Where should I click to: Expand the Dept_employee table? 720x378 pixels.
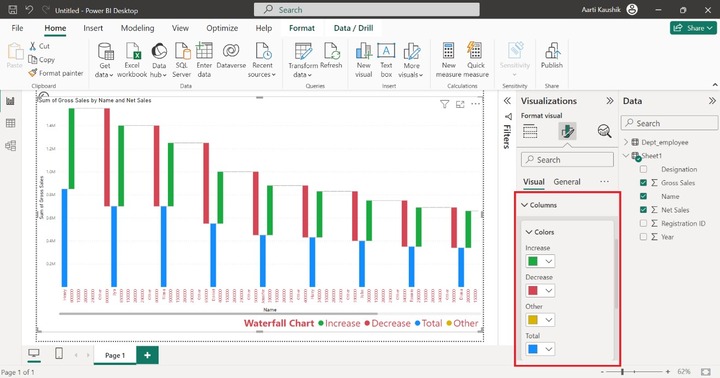(626, 142)
